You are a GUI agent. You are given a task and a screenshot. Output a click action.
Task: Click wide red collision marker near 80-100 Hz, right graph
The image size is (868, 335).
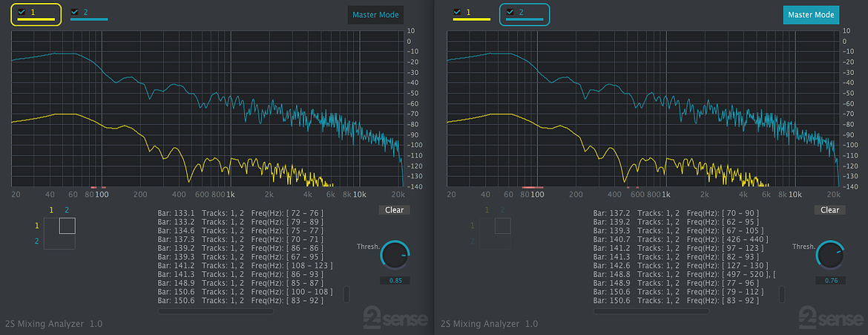tap(532, 187)
